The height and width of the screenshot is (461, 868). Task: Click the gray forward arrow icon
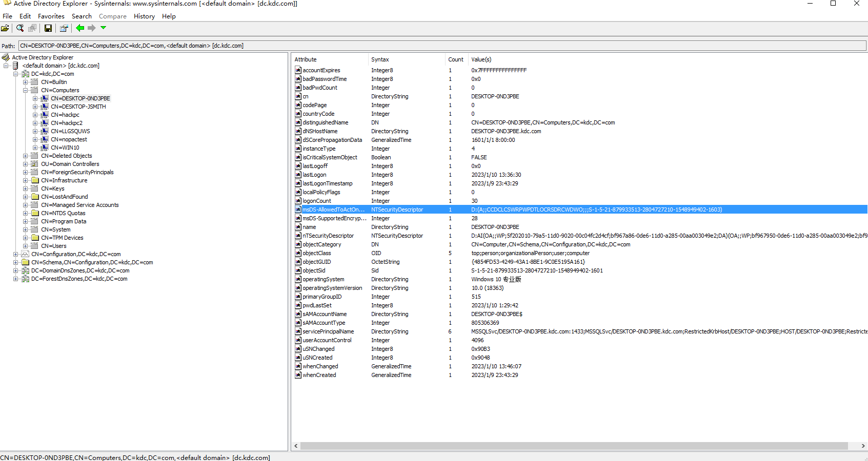coord(92,28)
